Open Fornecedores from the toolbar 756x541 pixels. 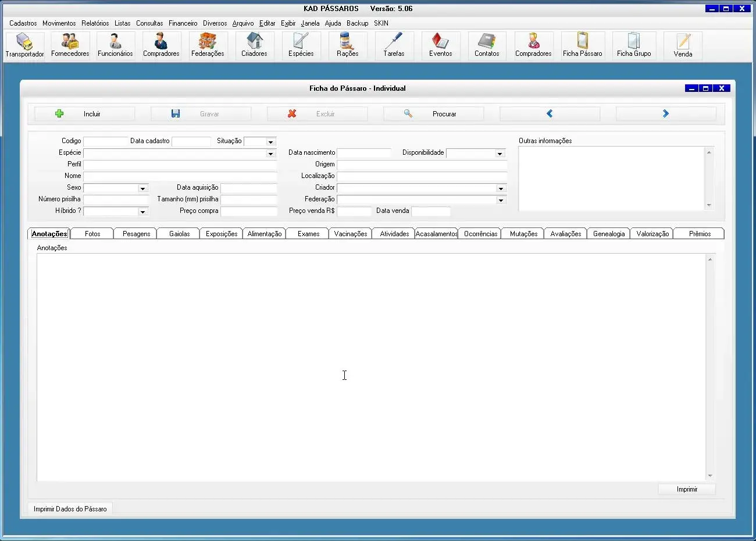70,45
